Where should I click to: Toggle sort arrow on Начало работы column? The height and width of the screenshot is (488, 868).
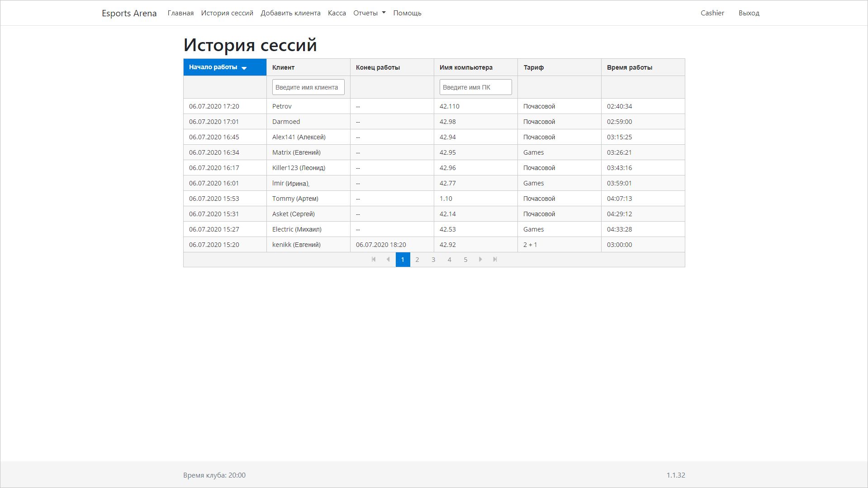(x=244, y=68)
